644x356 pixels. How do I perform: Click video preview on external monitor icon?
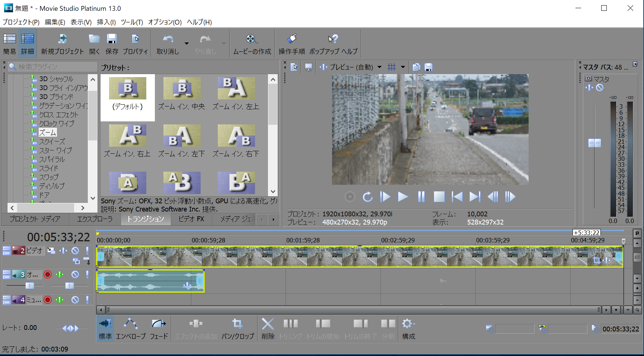click(309, 67)
